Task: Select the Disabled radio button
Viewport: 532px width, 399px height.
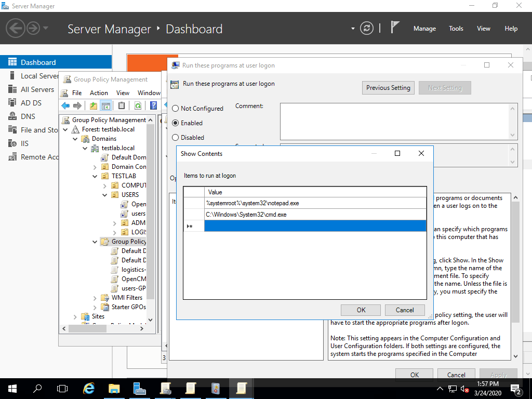Action: 175,138
